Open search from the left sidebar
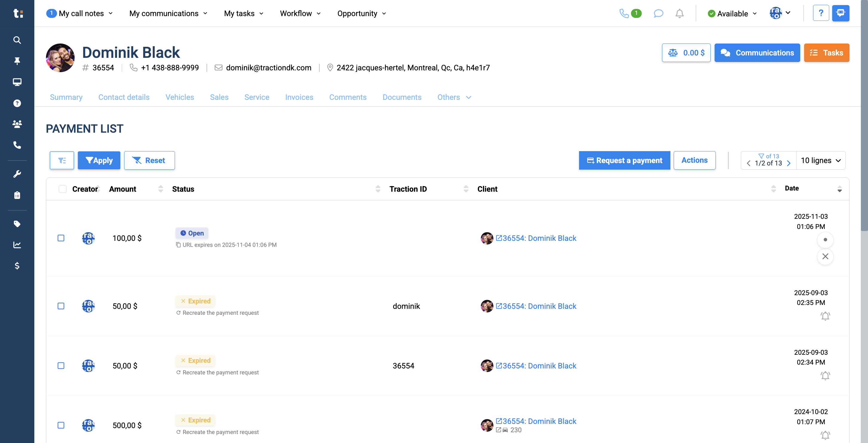 click(x=17, y=40)
